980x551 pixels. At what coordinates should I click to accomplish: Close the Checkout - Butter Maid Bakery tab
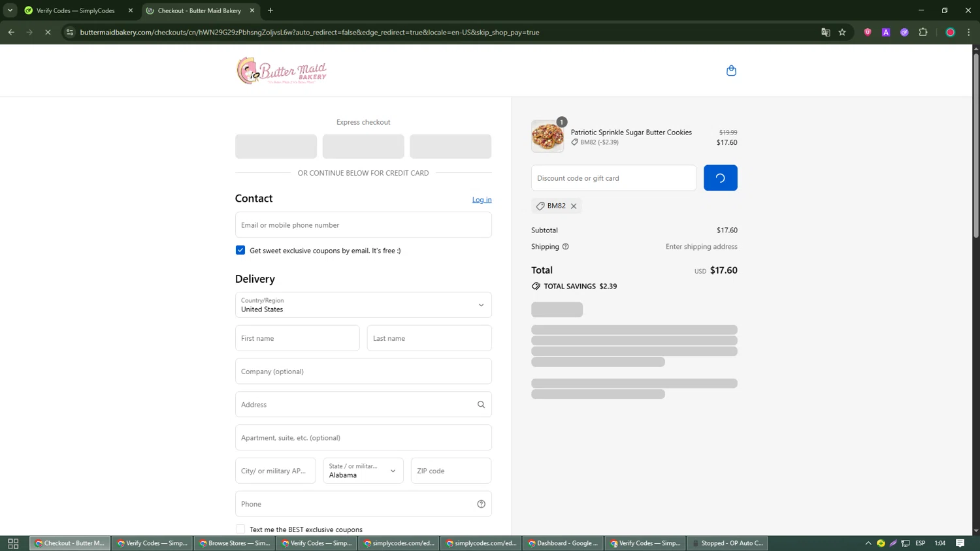252,10
